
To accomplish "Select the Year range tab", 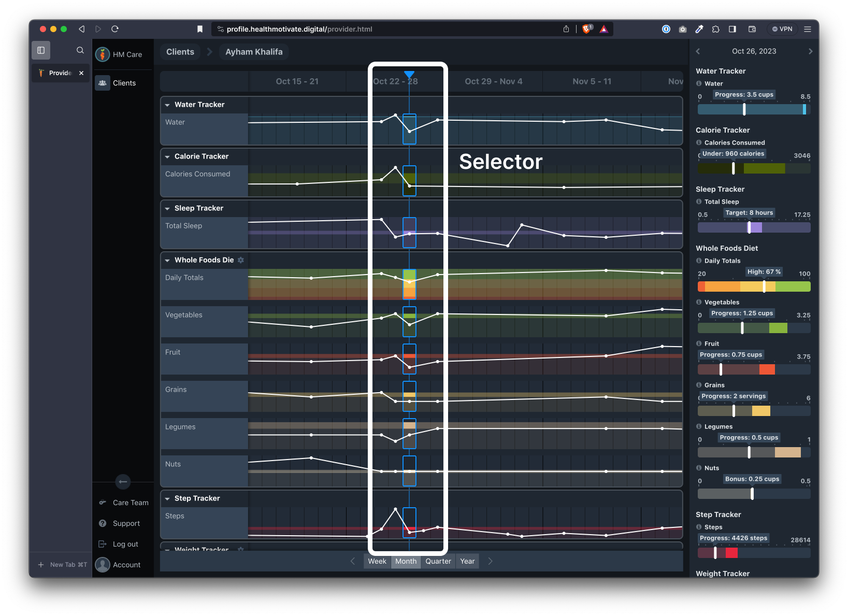I will pos(467,561).
